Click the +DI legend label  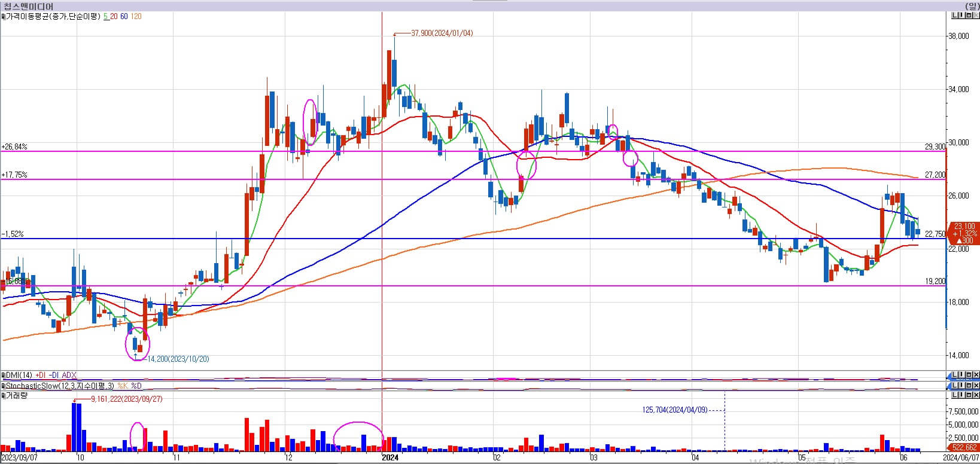pyautogui.click(x=41, y=375)
